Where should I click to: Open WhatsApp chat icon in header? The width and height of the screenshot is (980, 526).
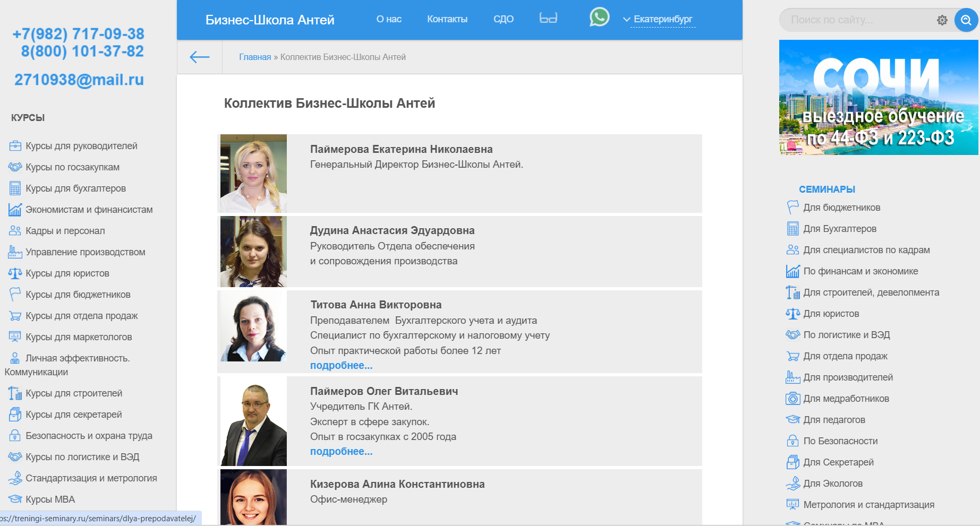(x=599, y=18)
